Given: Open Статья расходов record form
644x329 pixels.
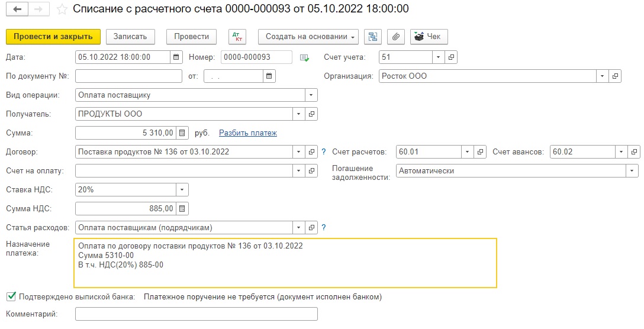Looking at the screenshot, I should coord(311,227).
